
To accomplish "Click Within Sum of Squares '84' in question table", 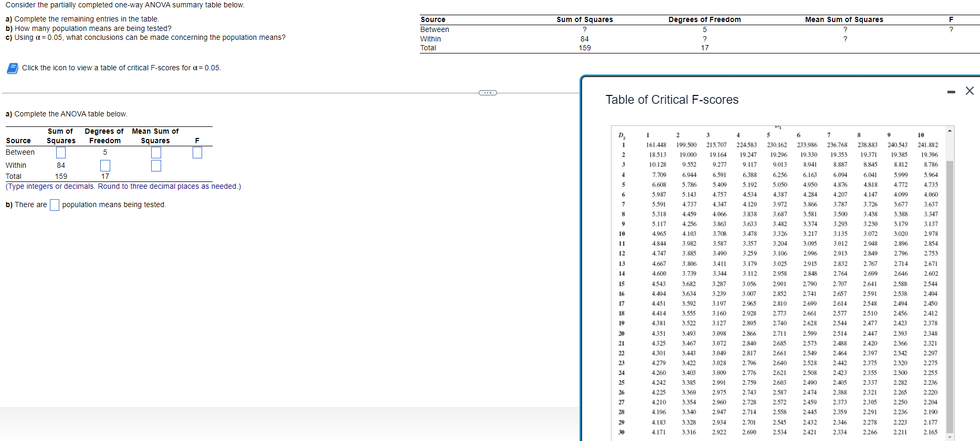I will (585, 39).
